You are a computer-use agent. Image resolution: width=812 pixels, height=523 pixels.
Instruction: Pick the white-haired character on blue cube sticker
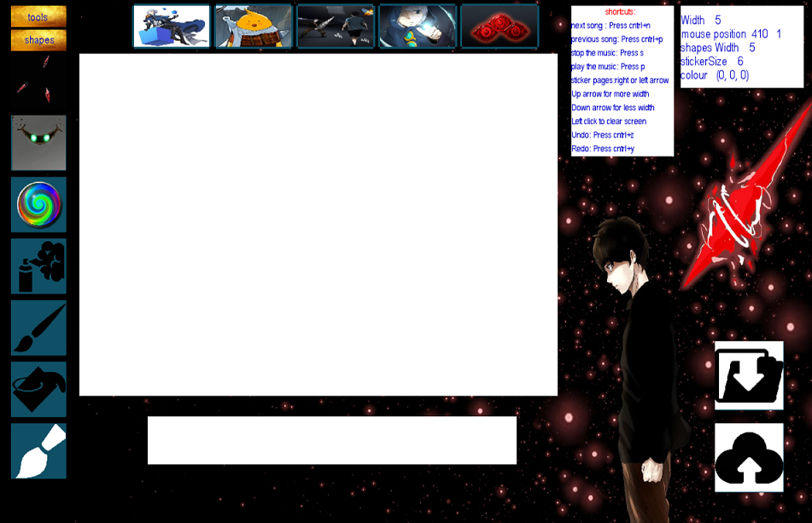[172, 26]
